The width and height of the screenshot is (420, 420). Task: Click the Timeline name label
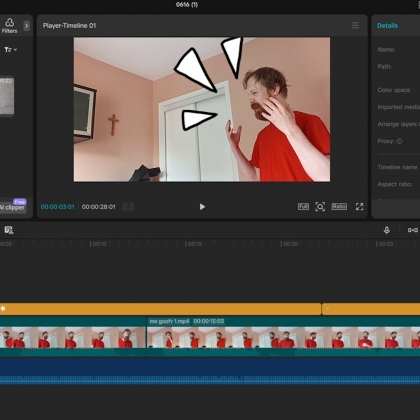click(x=397, y=167)
